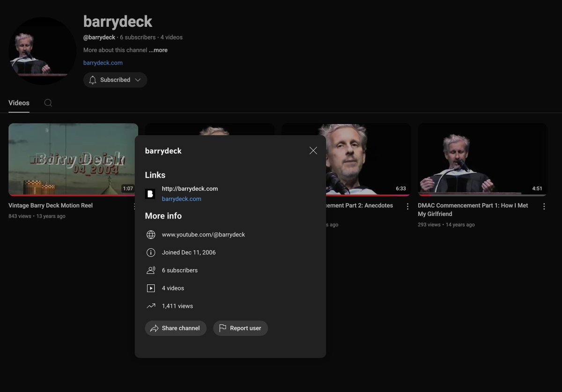
Task: Click the barrydeck.com B favicon icon
Action: tap(150, 194)
